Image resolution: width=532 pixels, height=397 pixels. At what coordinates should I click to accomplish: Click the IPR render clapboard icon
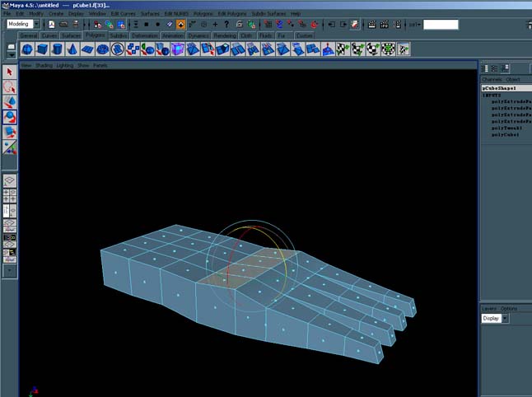(384, 25)
